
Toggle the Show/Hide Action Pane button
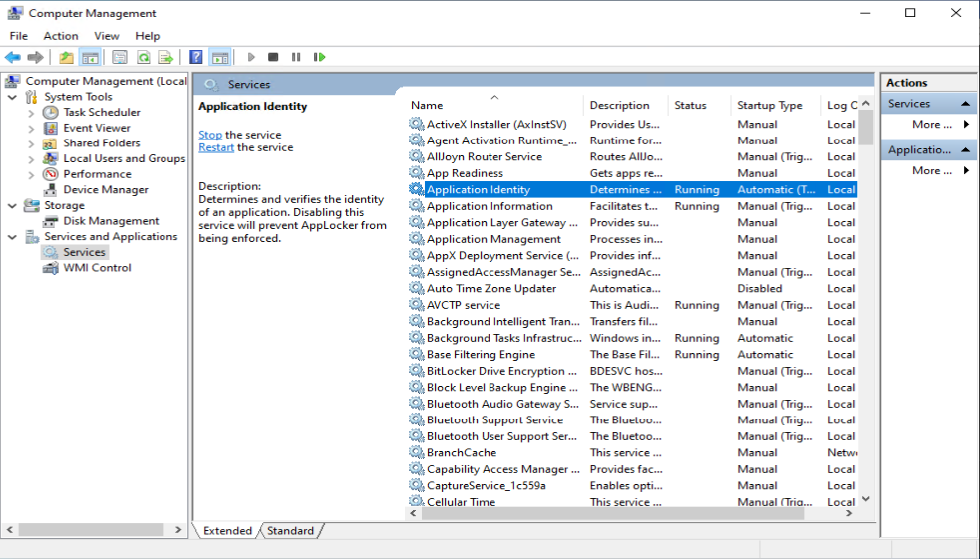coord(220,58)
